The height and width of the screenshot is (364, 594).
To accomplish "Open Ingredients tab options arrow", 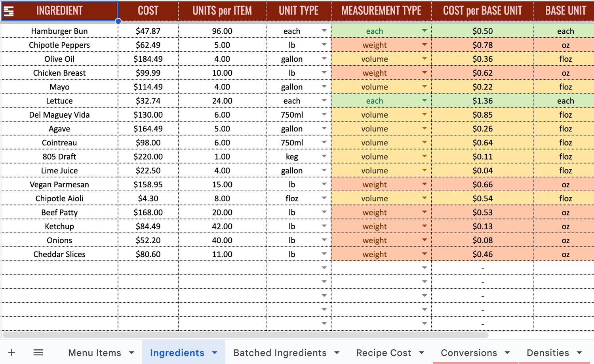I will tap(215, 353).
